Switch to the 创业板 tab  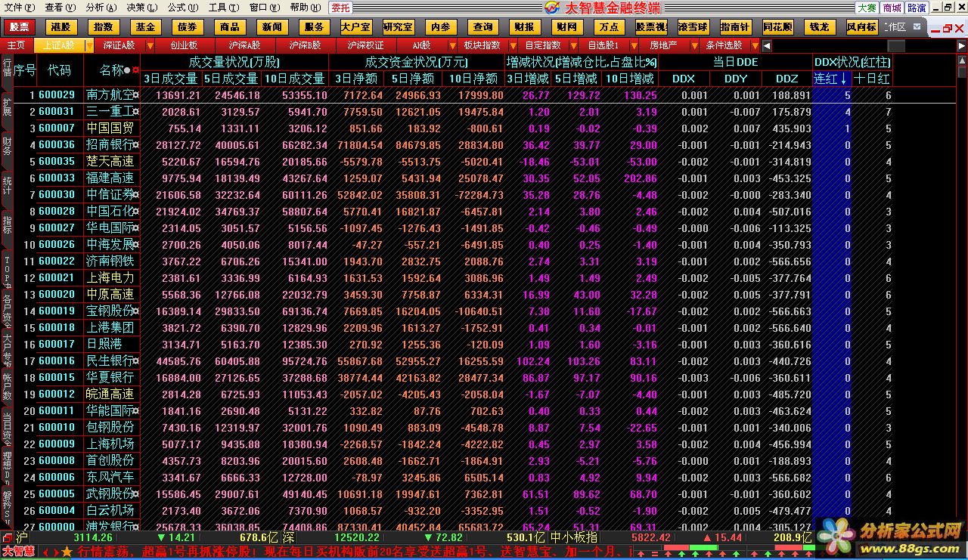point(184,45)
